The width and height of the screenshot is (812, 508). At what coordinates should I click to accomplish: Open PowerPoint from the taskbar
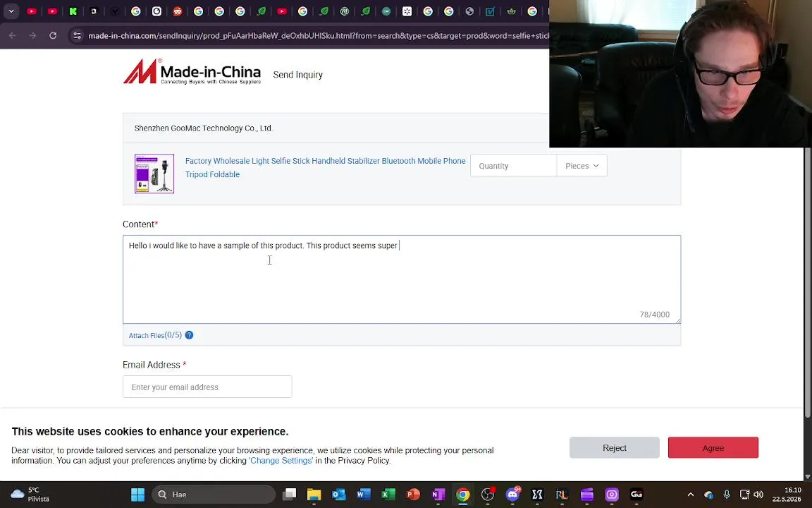pos(413,495)
